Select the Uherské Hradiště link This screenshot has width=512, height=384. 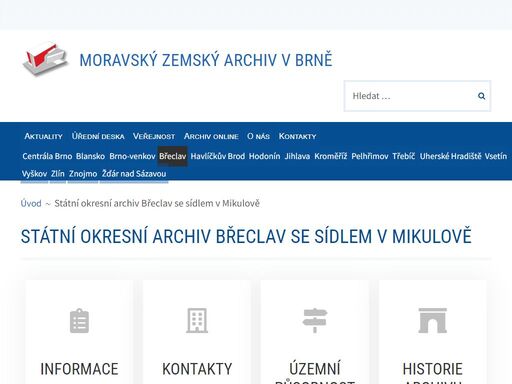point(451,156)
